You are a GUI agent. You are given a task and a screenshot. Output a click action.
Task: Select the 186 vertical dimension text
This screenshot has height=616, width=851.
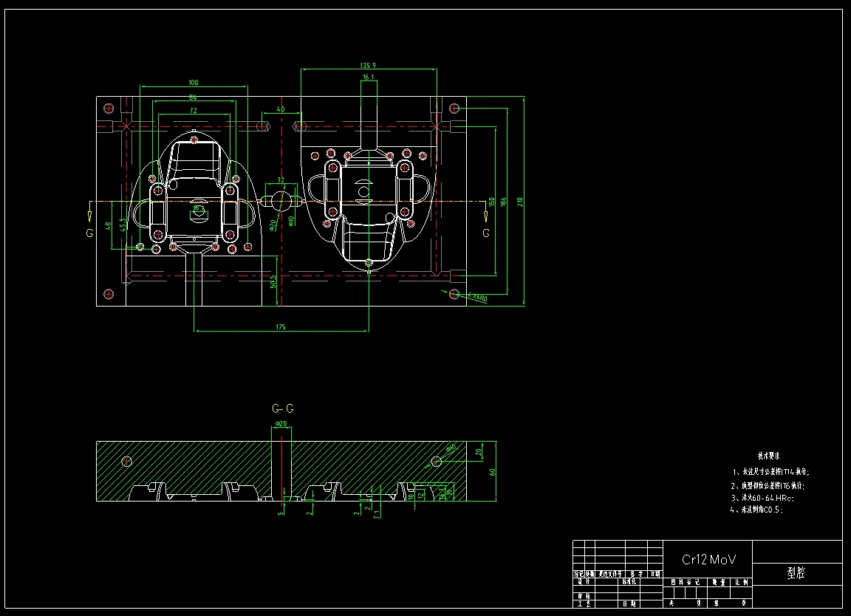point(503,202)
